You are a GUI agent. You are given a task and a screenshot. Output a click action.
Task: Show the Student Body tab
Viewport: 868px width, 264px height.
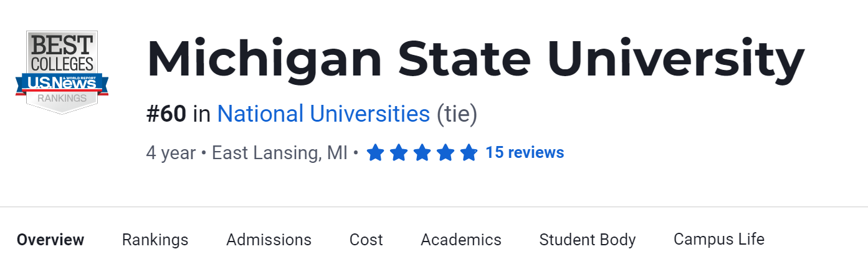click(x=588, y=240)
